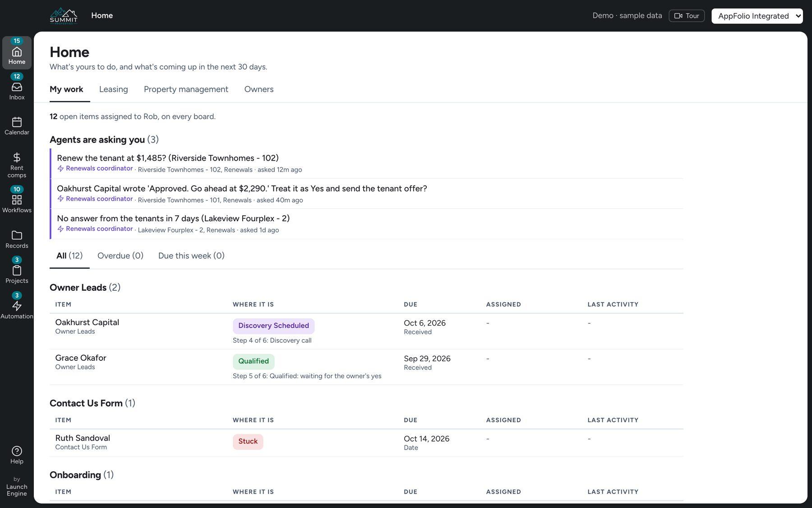Viewport: 812px width, 508px height.
Task: Open 'No answer from the tenants' request
Action: click(x=366, y=224)
